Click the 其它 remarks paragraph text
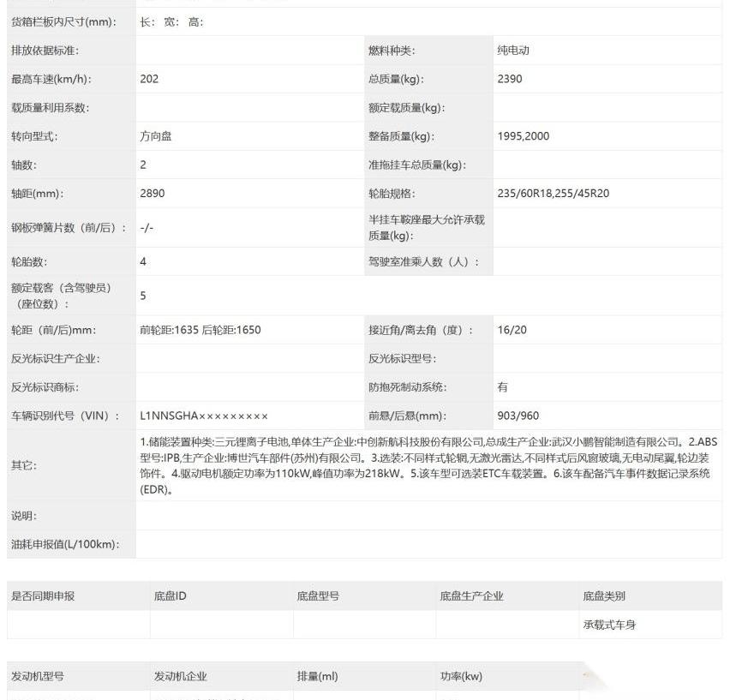 coord(428,465)
